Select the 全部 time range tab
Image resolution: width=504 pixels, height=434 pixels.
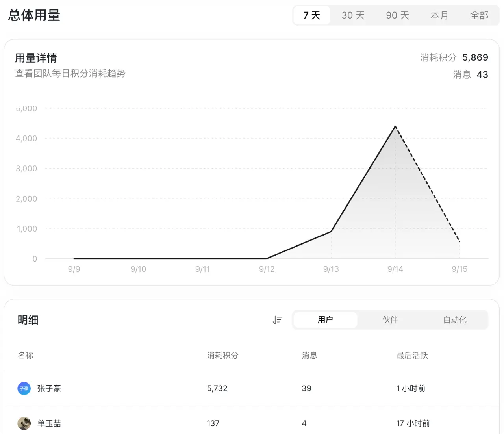(479, 15)
